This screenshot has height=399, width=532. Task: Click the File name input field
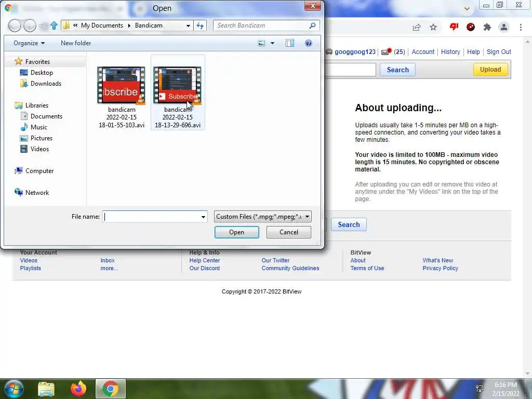[x=152, y=217]
